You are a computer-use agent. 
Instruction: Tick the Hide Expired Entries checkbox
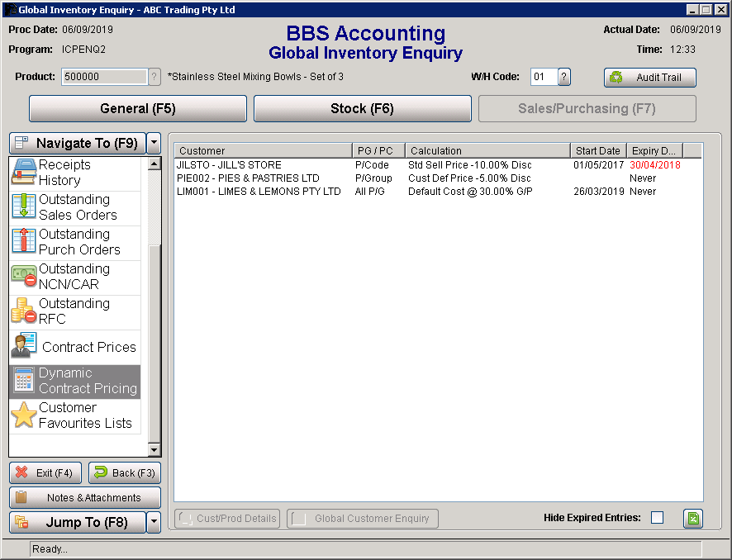(657, 518)
